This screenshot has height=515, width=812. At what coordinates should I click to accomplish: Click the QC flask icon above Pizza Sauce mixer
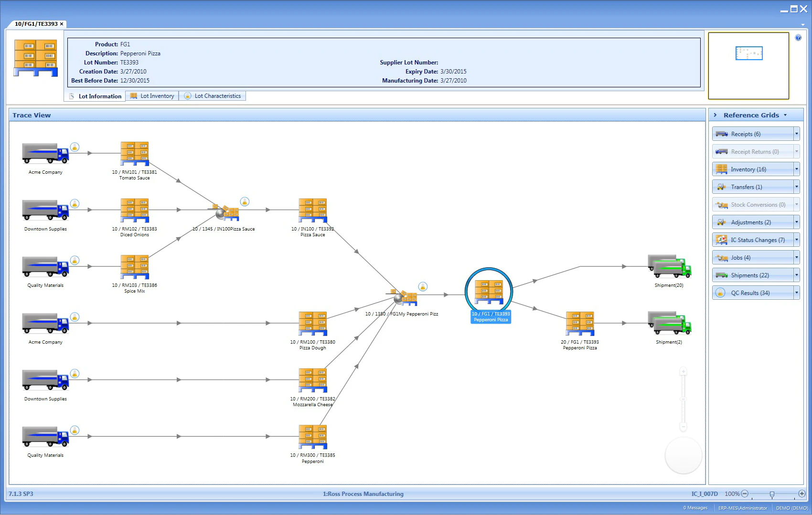[244, 201]
